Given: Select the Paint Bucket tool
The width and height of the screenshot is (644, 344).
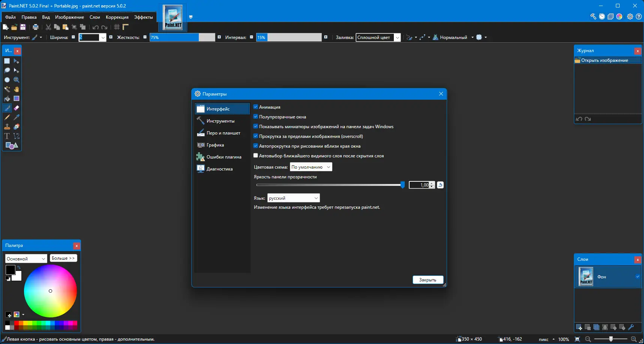Looking at the screenshot, I should 7,99.
